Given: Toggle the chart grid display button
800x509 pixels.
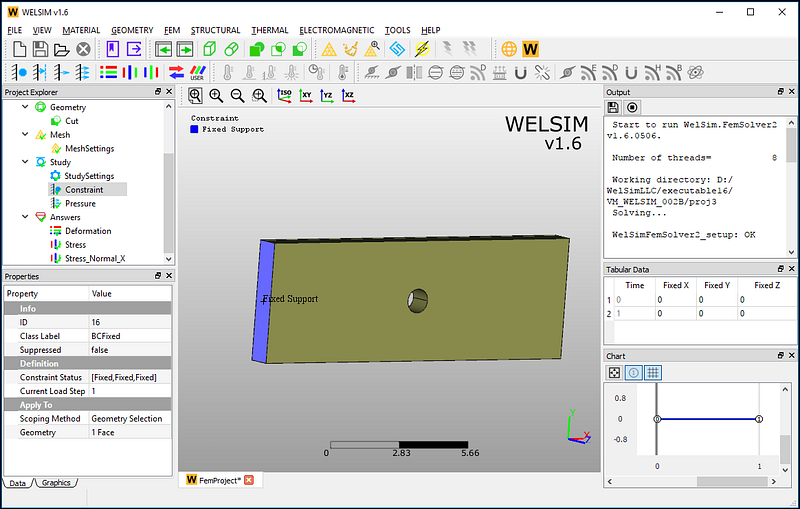Looking at the screenshot, I should tap(653, 373).
